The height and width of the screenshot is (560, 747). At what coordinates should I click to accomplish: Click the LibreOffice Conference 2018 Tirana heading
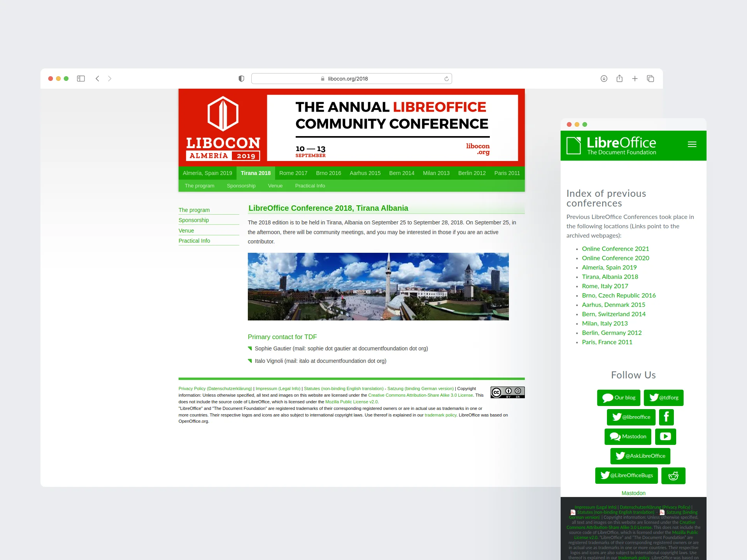[328, 208]
